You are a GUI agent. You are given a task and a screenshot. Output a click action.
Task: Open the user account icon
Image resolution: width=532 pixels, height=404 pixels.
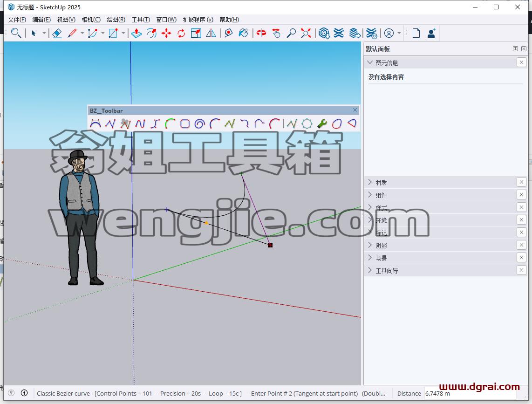(389, 33)
